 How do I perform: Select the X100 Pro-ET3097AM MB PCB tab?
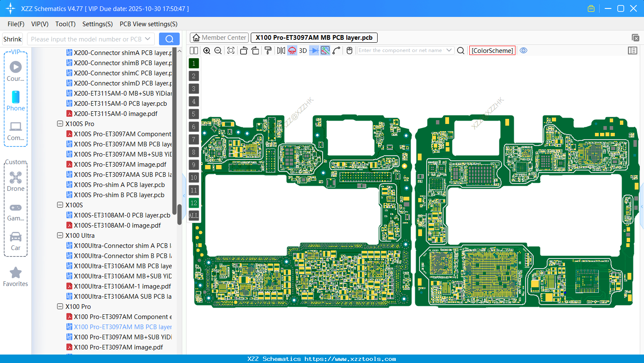314,37
